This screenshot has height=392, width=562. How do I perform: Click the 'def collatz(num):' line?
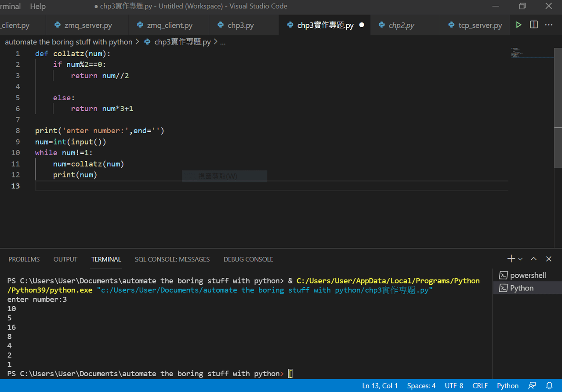click(x=73, y=54)
